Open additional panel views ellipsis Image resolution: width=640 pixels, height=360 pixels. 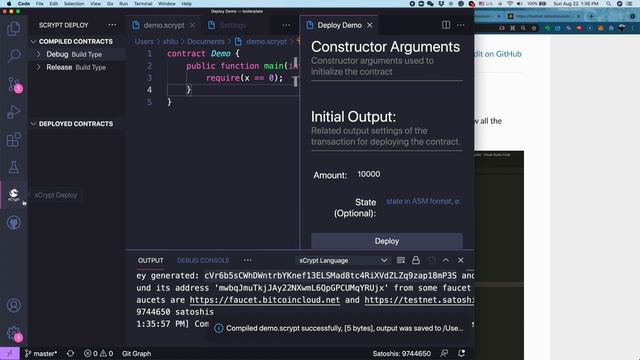click(x=248, y=260)
